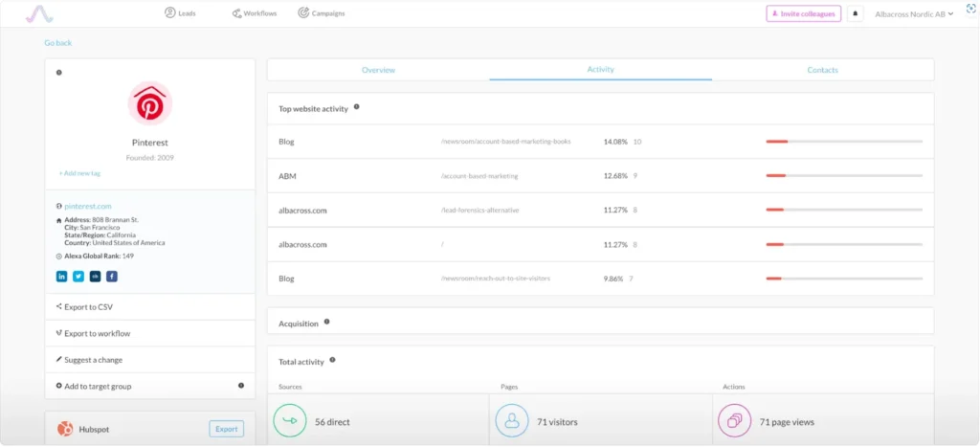Switch to the Contacts tab
The image size is (980, 447).
(822, 70)
